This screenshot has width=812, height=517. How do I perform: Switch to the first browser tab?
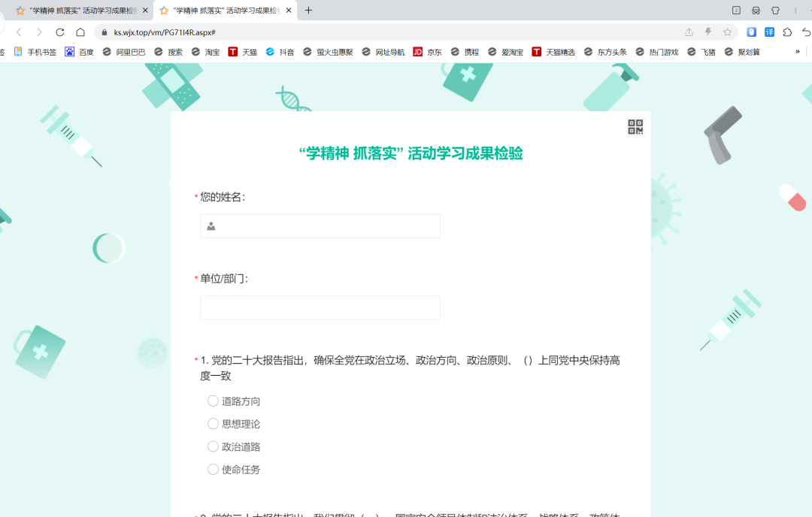click(75, 11)
